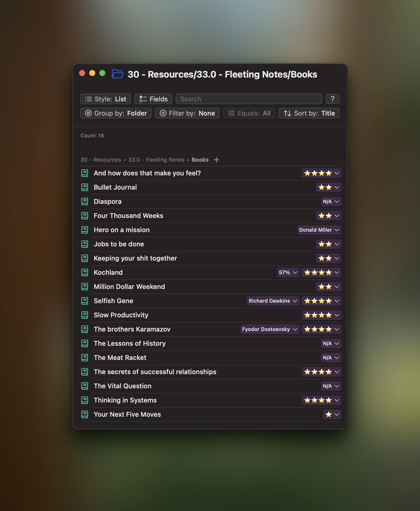Open the Slow Productivity note

(x=121, y=315)
